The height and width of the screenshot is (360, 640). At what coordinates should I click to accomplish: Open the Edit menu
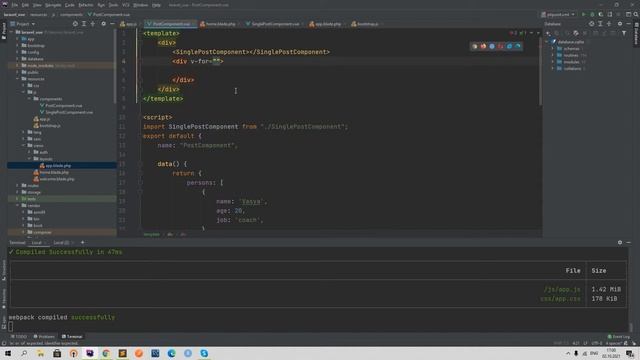click(x=25, y=5)
